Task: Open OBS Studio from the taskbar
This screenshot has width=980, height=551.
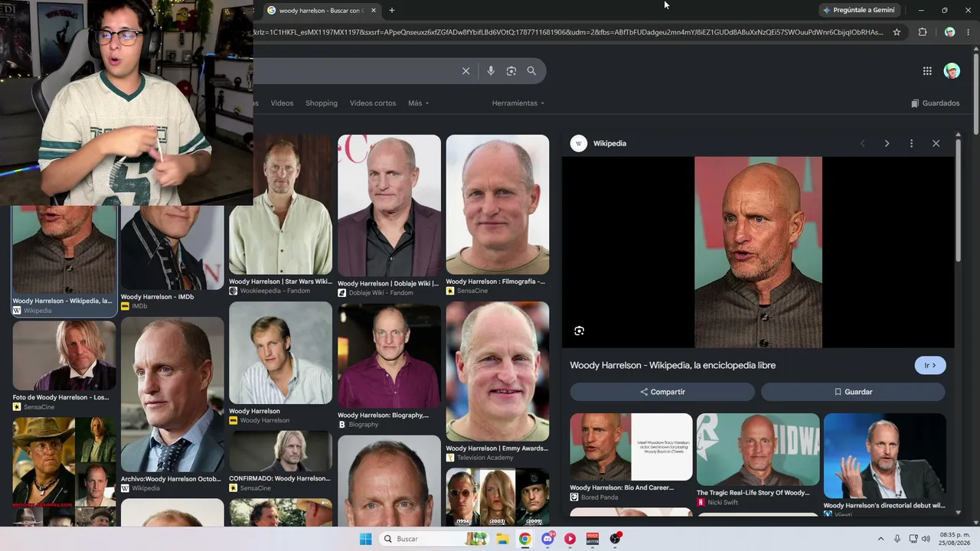Action: (x=615, y=539)
